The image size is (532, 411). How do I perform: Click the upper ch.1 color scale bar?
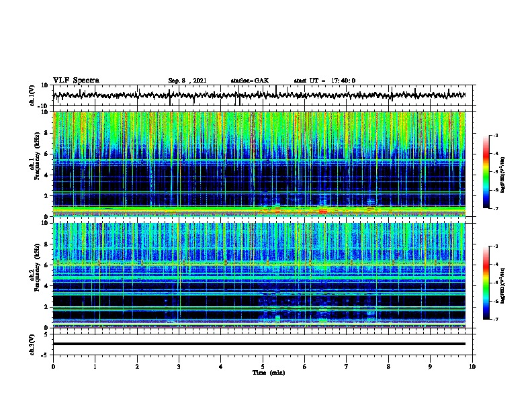[x=486, y=172]
